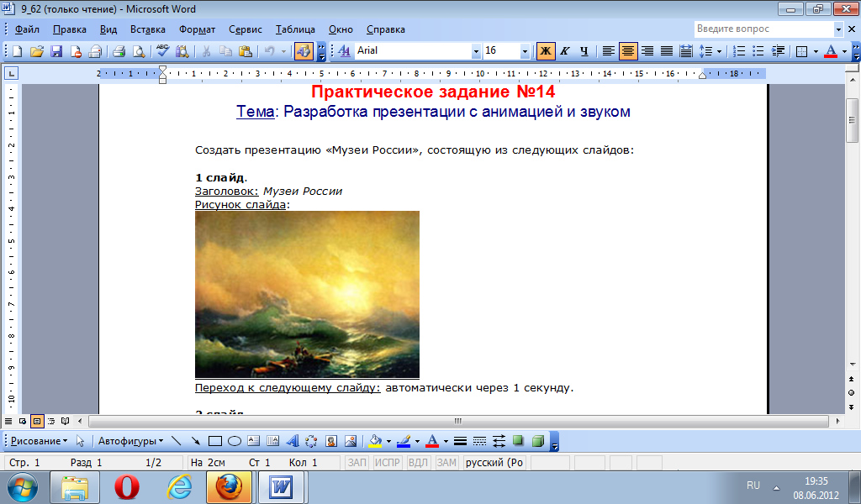This screenshot has width=861, height=504.
Task: Expand the borders dropdown arrow
Action: (816, 51)
